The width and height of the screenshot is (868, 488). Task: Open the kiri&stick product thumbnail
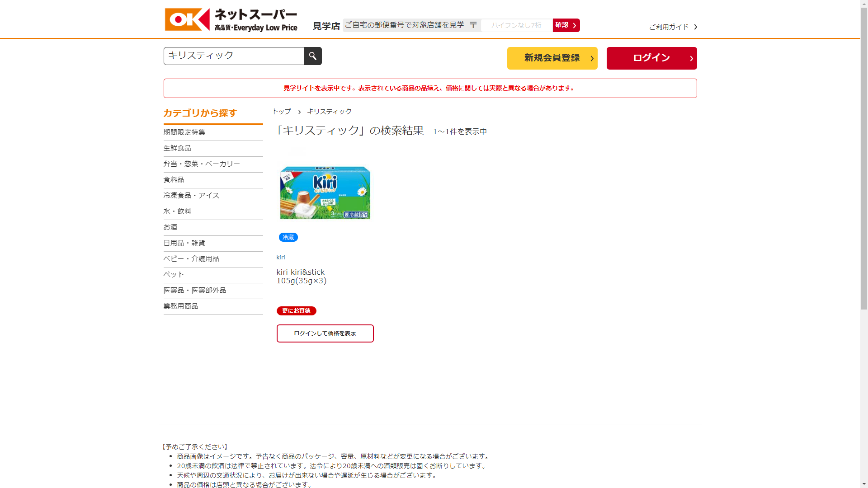(x=325, y=192)
